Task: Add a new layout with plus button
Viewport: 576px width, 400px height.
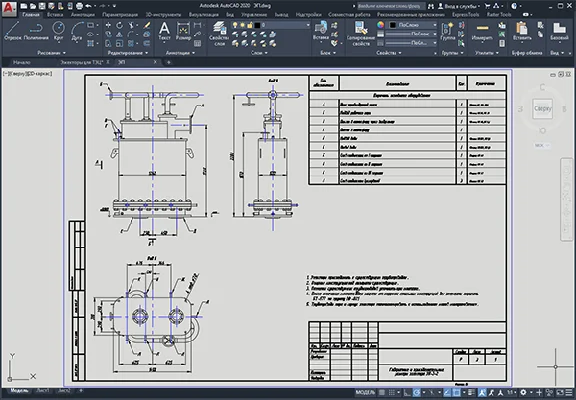Action: 81,391
